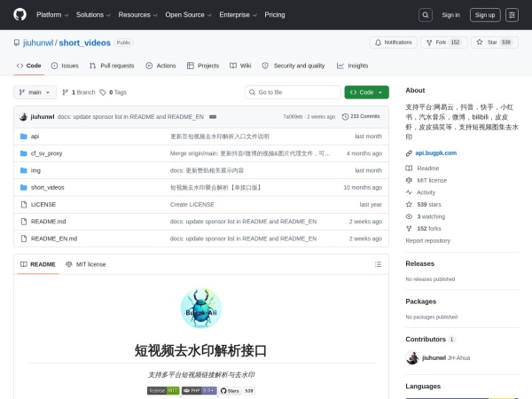
Task: Click the fork icon beside 152 forks
Action: (x=409, y=229)
